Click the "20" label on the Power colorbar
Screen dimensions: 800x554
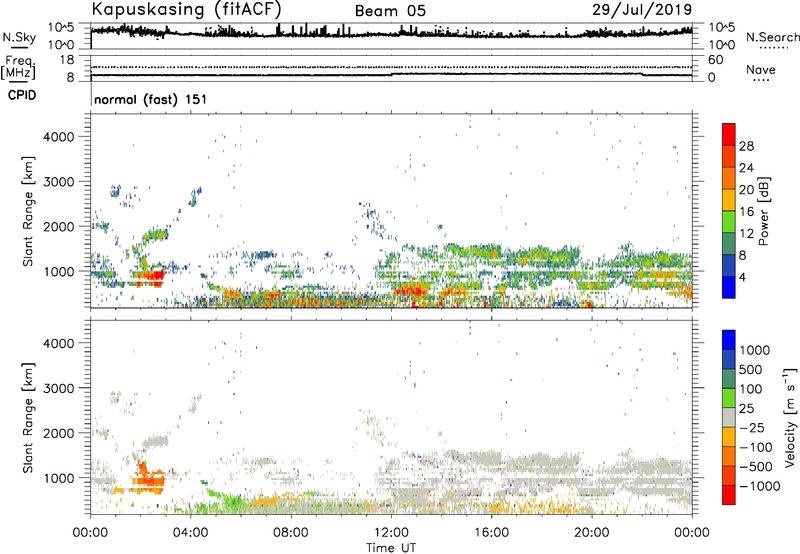pos(746,190)
